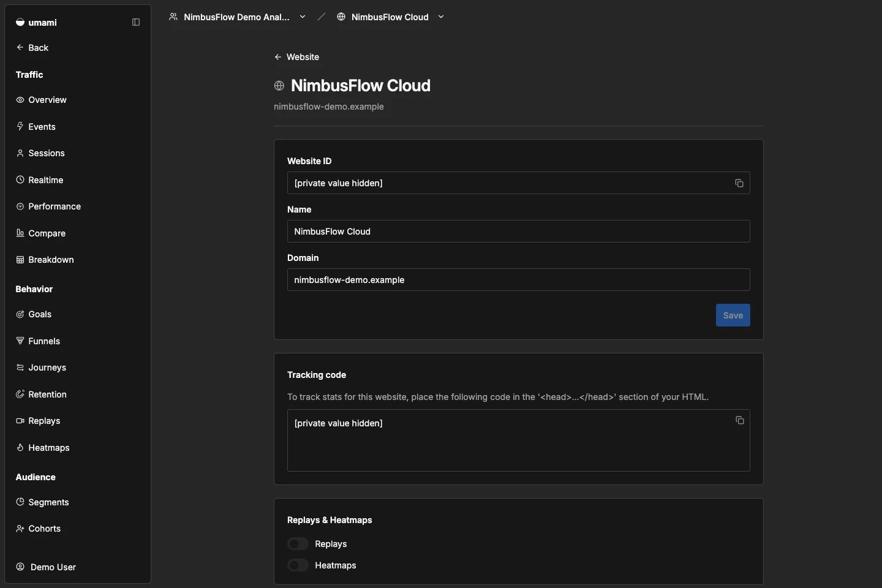
Task: Click the 'Replays & Heatmaps' heading
Action: pos(330,520)
